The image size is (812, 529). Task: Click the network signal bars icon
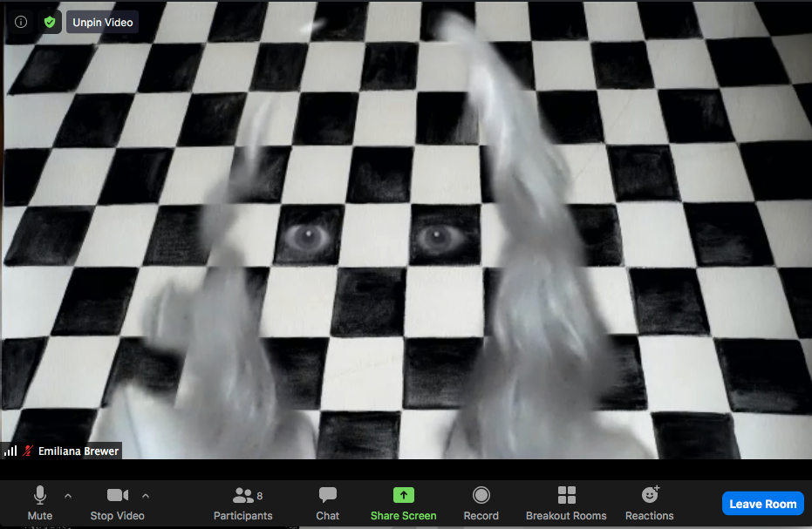tap(11, 451)
